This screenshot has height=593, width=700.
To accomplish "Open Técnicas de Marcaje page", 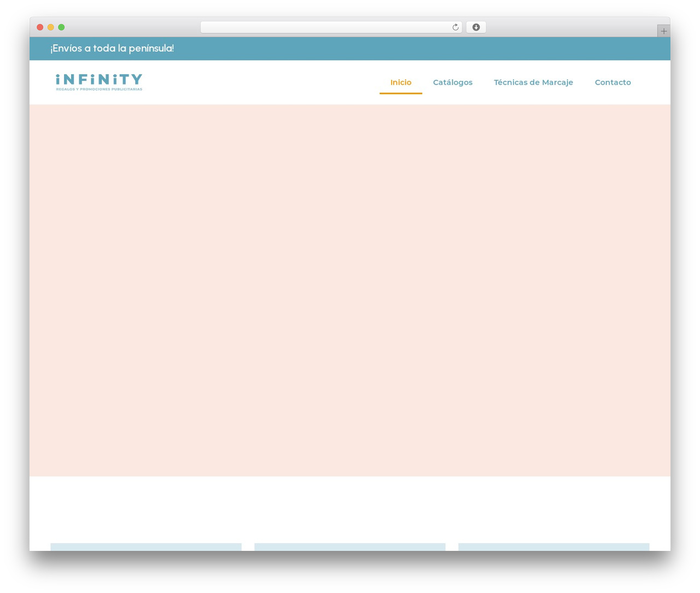I will tap(533, 83).
